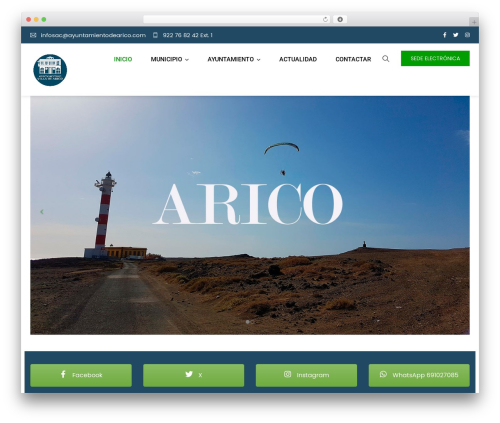500x423 pixels.
Task: Expand the Municipio menu chevron
Action: 187,60
